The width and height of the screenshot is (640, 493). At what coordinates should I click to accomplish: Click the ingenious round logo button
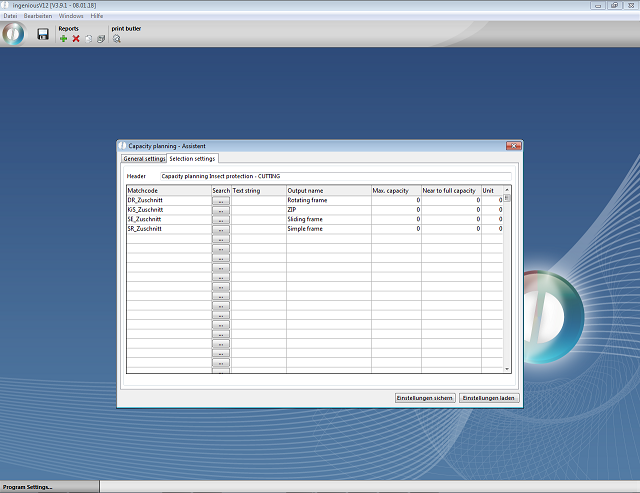pyautogui.click(x=13, y=33)
